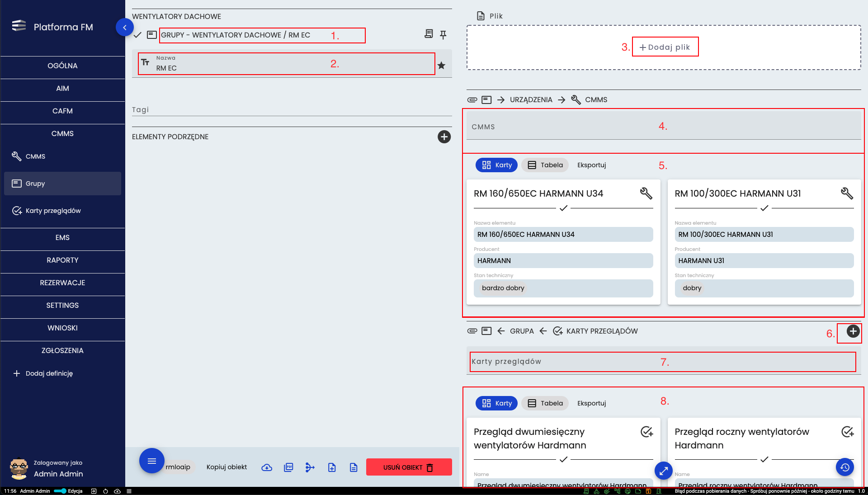Click the bardzo dobry status chip
The height and width of the screenshot is (495, 868).
pyautogui.click(x=503, y=288)
